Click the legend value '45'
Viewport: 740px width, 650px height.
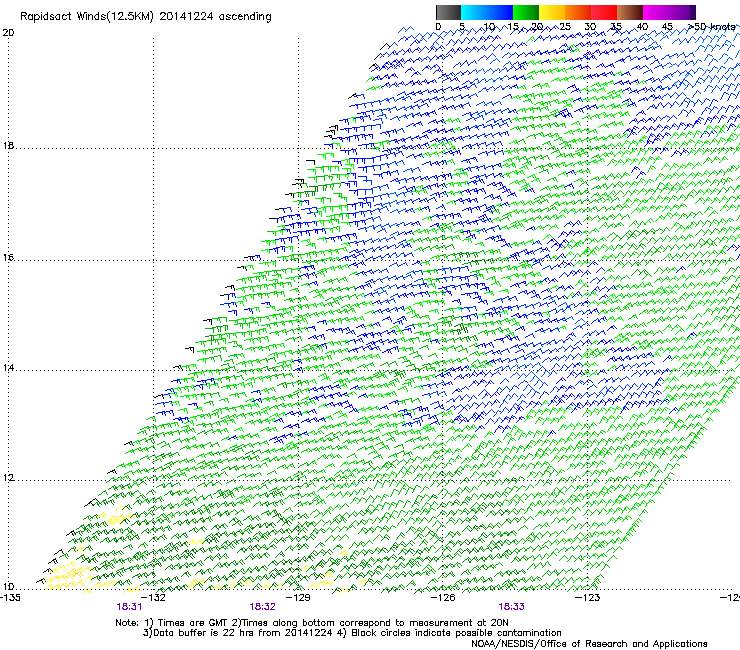(x=667, y=27)
